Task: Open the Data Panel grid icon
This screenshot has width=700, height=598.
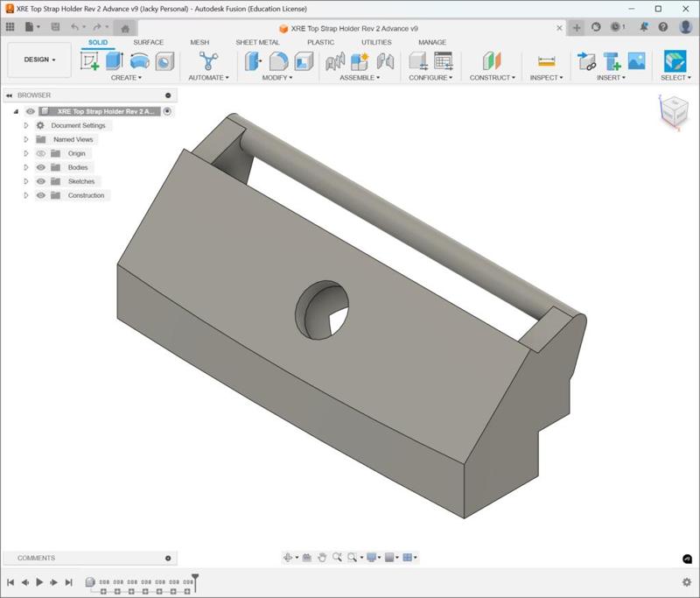Action: [10, 27]
